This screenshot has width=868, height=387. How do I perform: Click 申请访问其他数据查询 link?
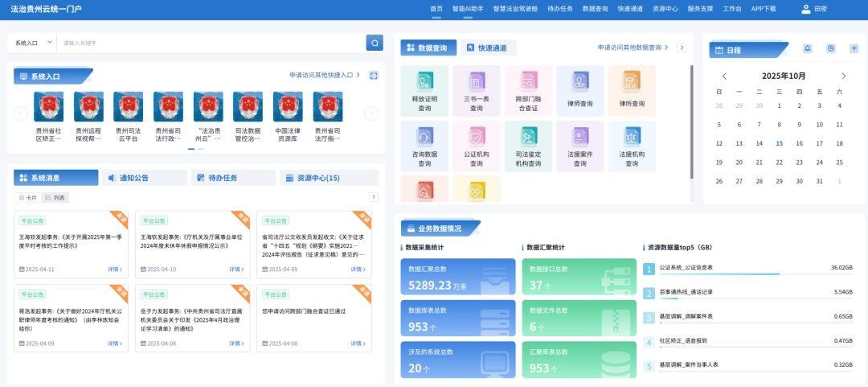[x=633, y=47]
